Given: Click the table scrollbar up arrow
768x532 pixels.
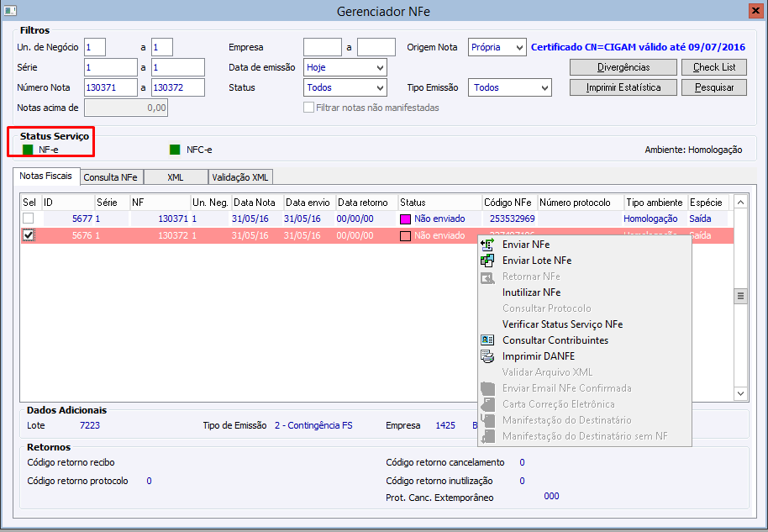Looking at the screenshot, I should coord(740,202).
